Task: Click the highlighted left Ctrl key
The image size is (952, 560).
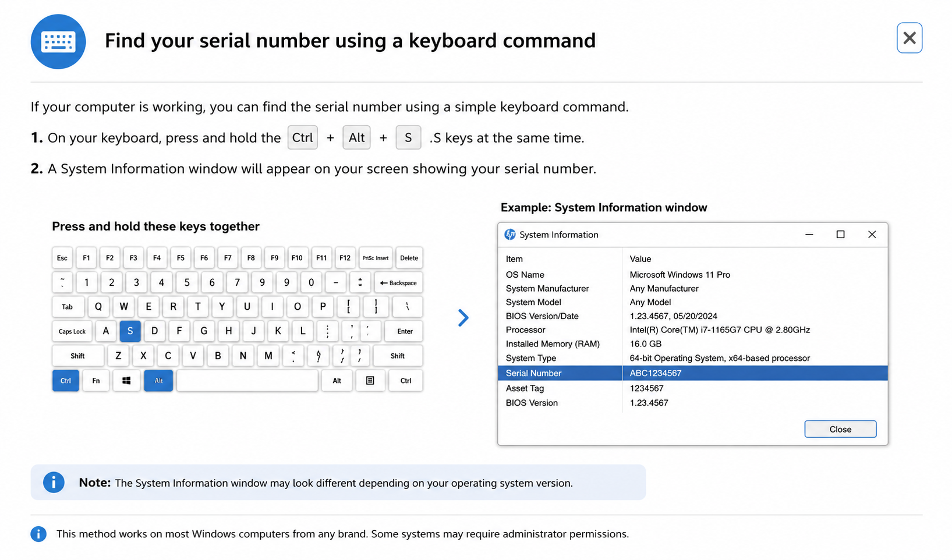Action: tap(66, 381)
